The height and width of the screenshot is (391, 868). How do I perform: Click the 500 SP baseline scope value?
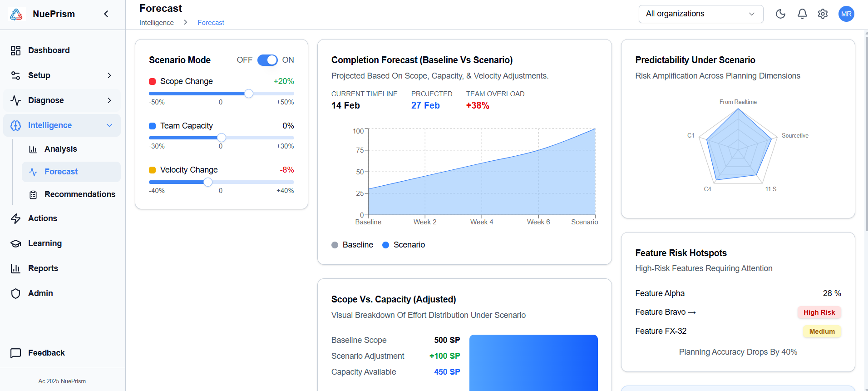447,340
